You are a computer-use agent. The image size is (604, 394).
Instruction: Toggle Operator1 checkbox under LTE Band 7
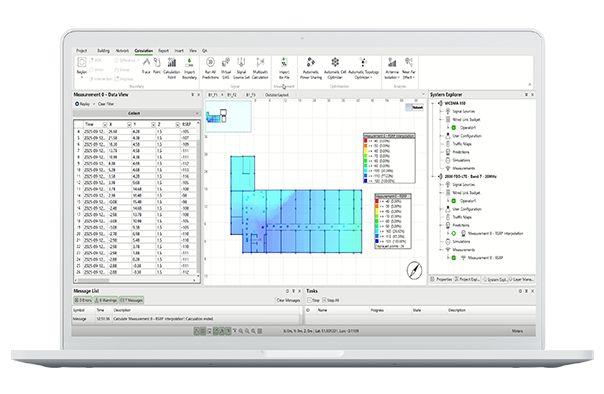454,201
